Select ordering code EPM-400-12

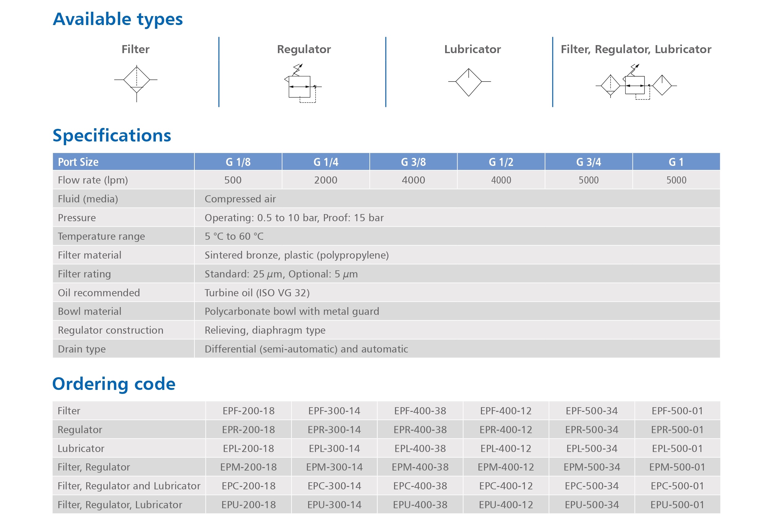point(506,467)
